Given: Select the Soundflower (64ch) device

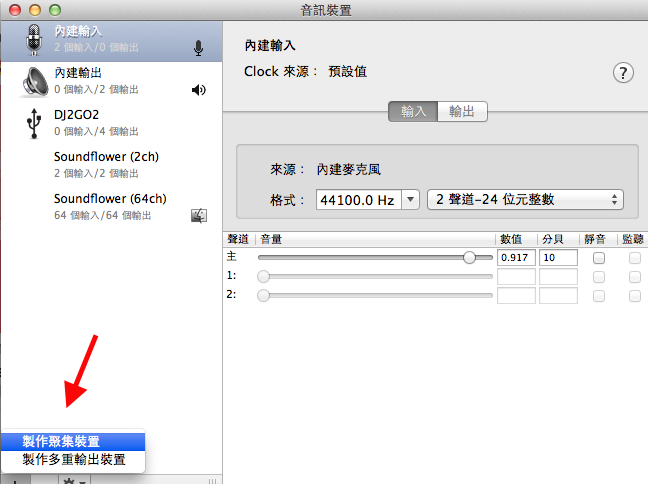Looking at the screenshot, I should (x=112, y=207).
